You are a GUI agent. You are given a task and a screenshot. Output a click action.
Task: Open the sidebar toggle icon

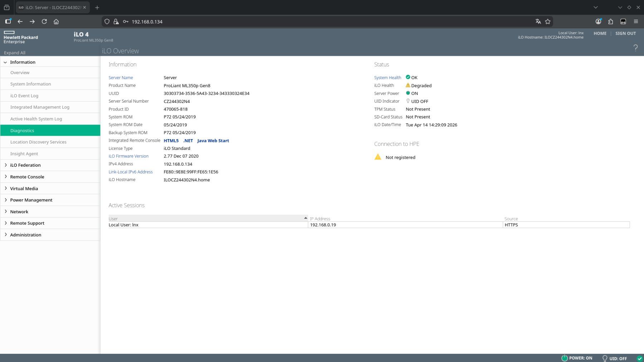pyautogui.click(x=8, y=21)
